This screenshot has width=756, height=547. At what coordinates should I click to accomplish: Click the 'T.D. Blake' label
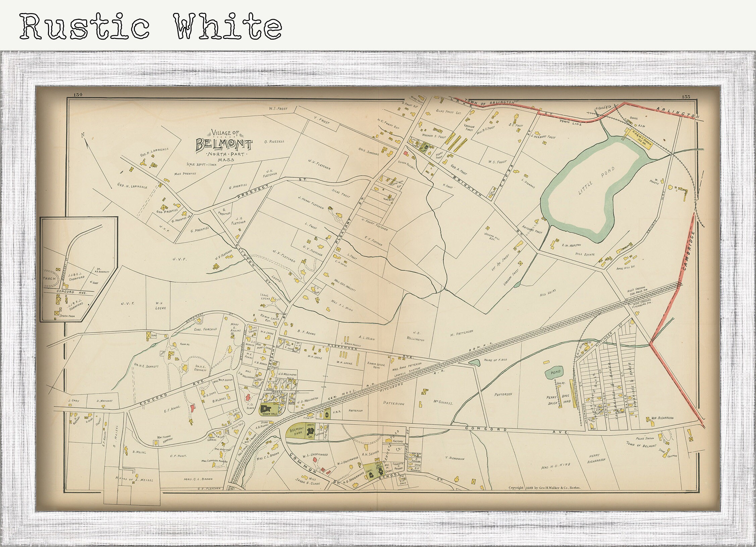coord(251,406)
